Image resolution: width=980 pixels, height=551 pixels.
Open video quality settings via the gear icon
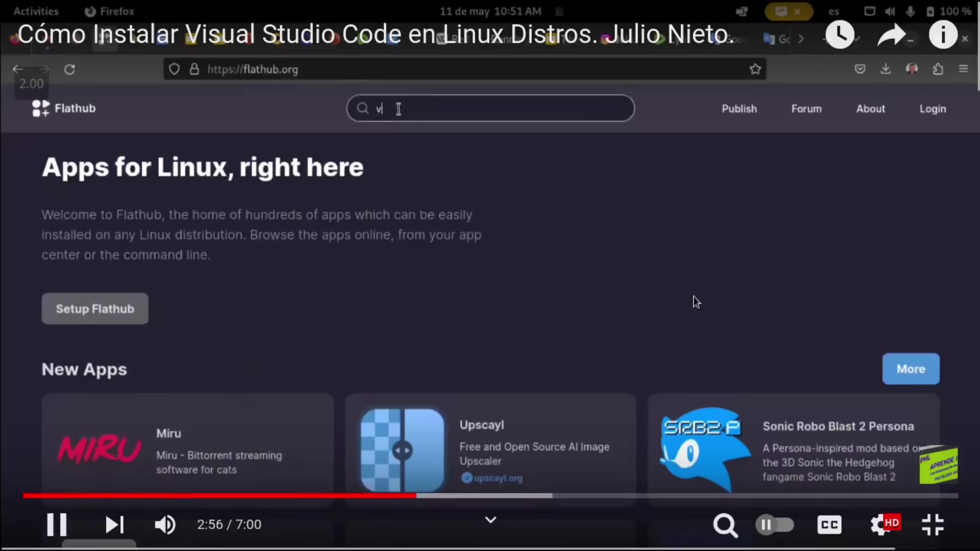point(879,525)
